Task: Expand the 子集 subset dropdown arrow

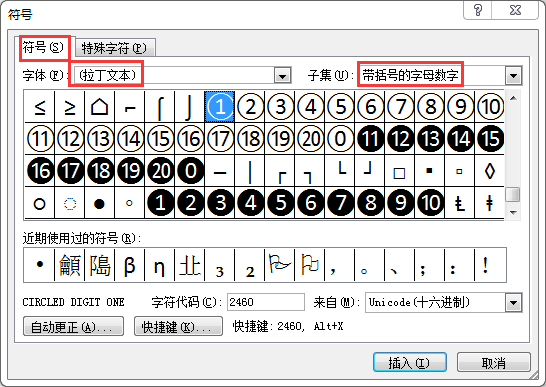Action: click(x=513, y=75)
